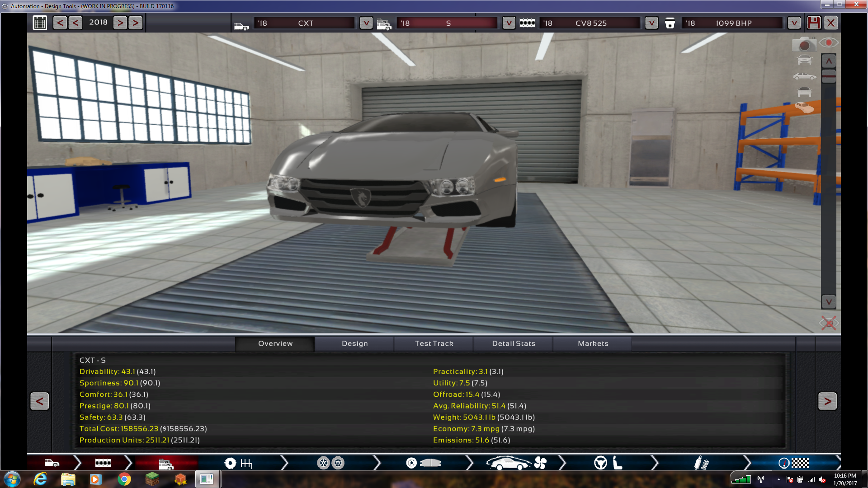This screenshot has width=868, height=488.
Task: Save design with the floppy disk icon
Action: tap(814, 23)
